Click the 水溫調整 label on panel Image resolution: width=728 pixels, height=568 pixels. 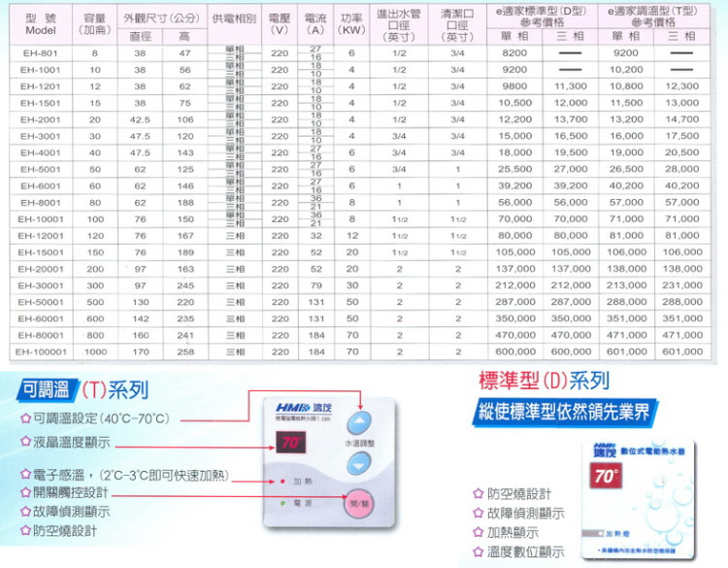pyautogui.click(x=359, y=444)
